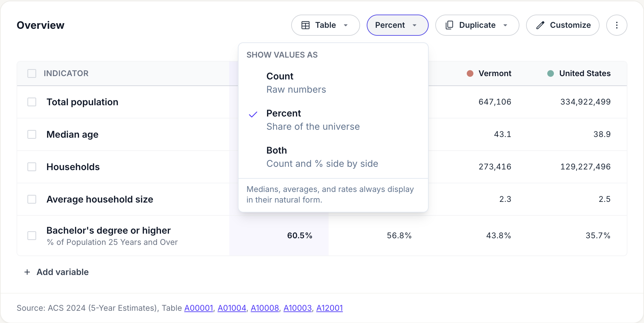Click the plus icon beside Add variable

coord(27,272)
